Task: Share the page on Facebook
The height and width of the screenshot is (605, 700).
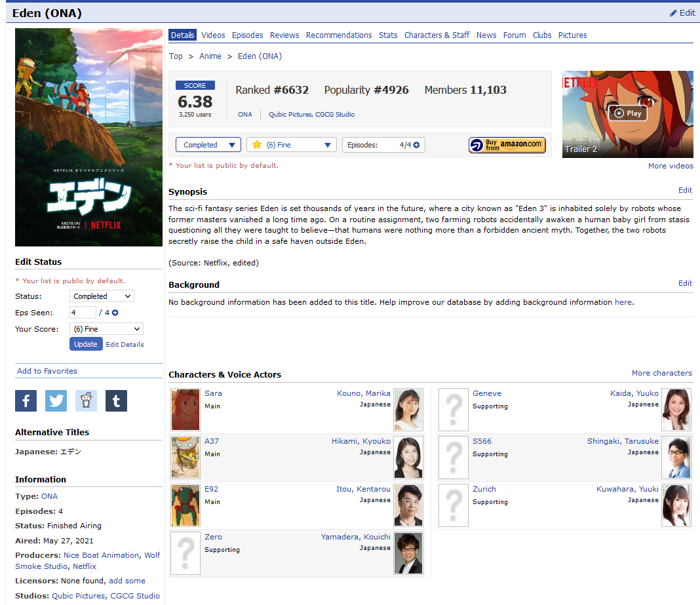Action: pos(26,400)
